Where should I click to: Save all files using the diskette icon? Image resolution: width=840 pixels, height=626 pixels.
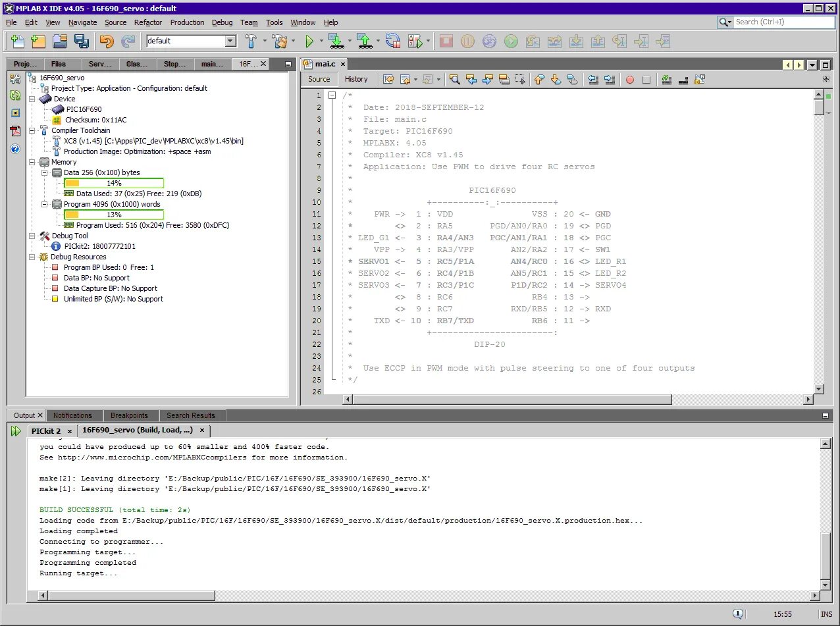point(82,41)
